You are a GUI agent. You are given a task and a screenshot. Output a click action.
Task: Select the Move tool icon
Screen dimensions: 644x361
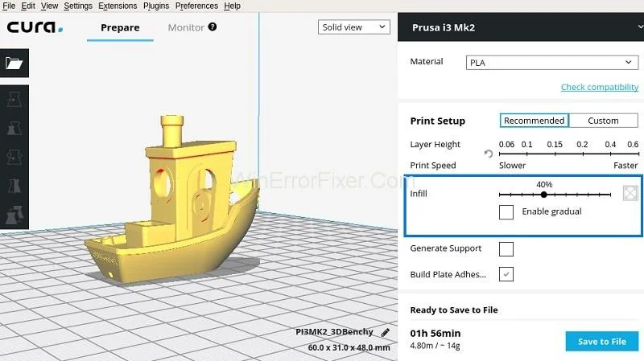tap(14, 100)
